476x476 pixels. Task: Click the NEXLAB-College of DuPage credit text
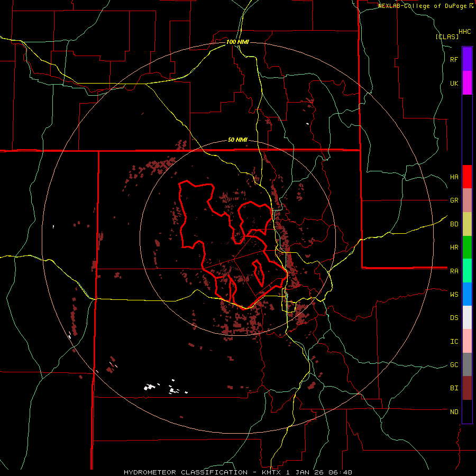(x=426, y=6)
